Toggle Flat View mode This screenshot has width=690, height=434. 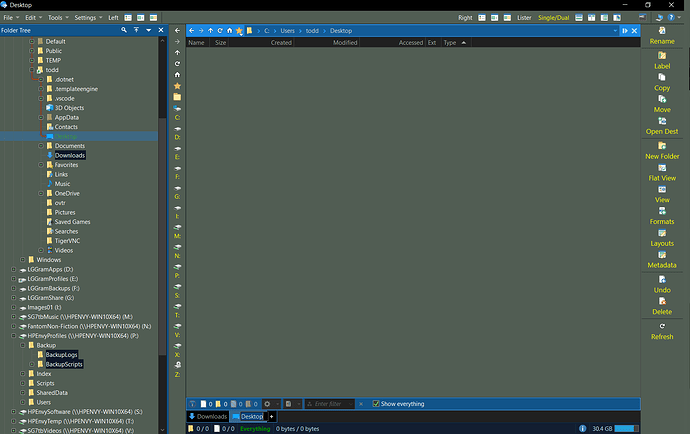tap(661, 173)
